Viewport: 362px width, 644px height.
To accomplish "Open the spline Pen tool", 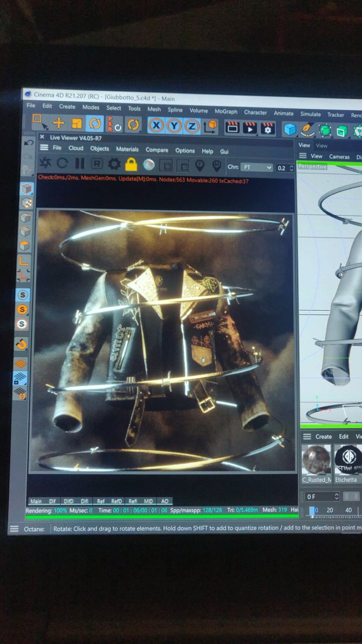I will pos(307,130).
